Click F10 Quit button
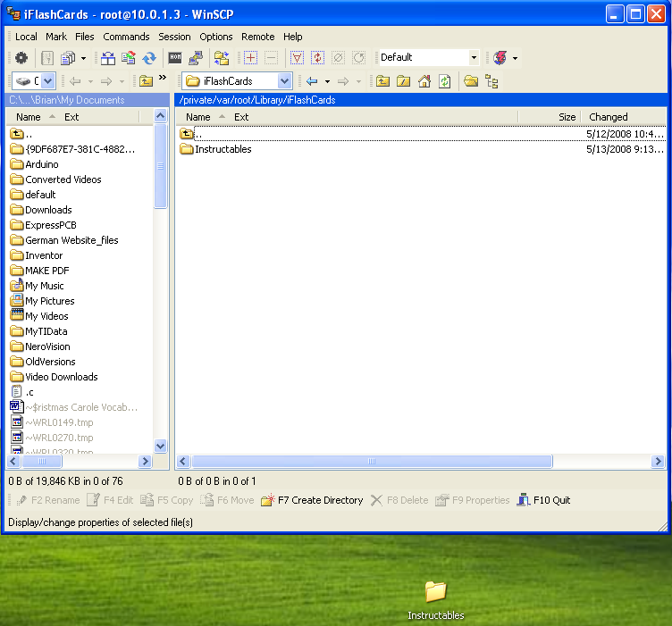 click(543, 500)
